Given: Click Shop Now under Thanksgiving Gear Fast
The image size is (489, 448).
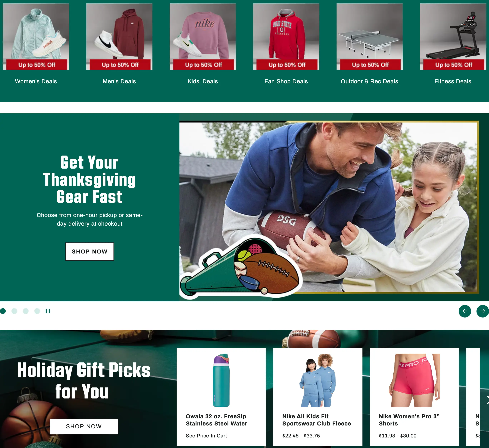Looking at the screenshot, I should (90, 252).
